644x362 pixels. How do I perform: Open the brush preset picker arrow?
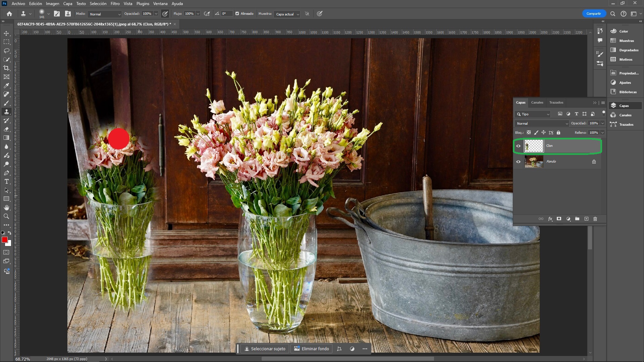point(49,14)
